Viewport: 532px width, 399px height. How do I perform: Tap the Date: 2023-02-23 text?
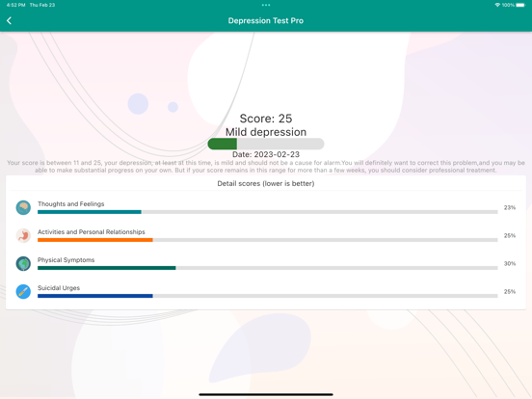tap(266, 154)
